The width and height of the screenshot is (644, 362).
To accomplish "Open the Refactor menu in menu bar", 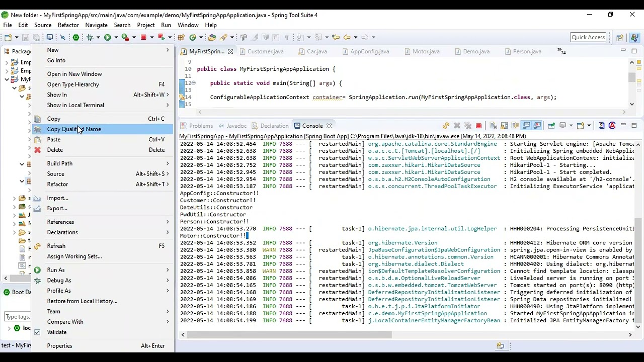I will click(x=68, y=25).
